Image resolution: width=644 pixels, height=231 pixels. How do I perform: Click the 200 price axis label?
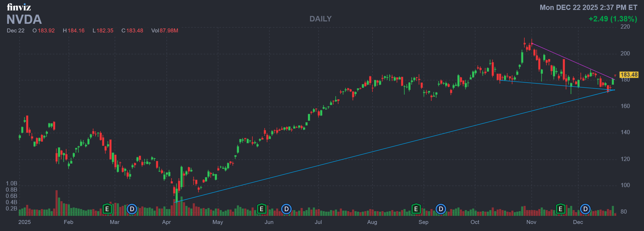(x=625, y=54)
